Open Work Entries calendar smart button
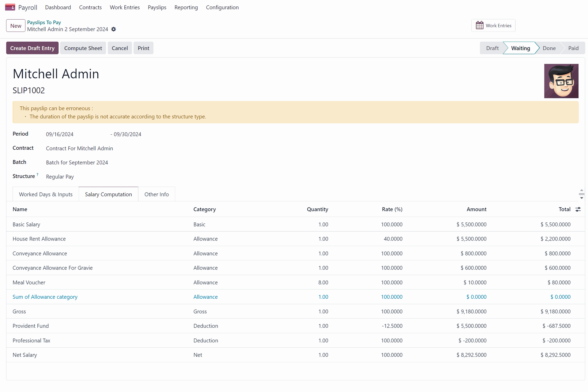Viewport: 588px width, 392px height. 493,25
